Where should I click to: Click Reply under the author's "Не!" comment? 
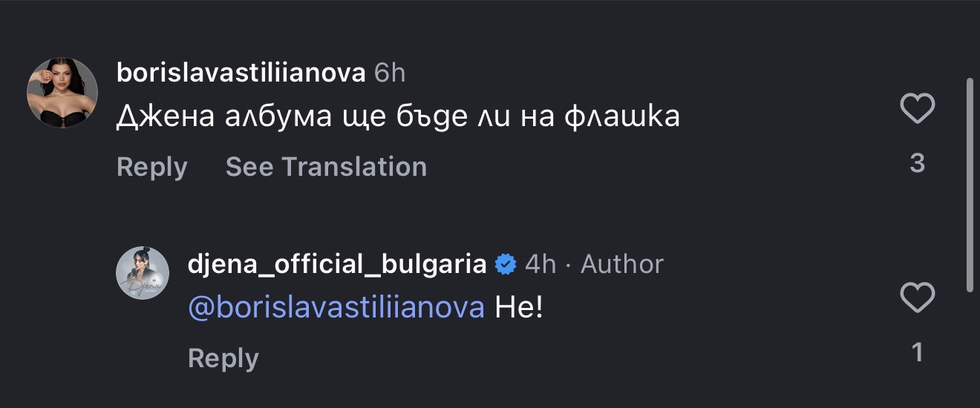pos(223,358)
